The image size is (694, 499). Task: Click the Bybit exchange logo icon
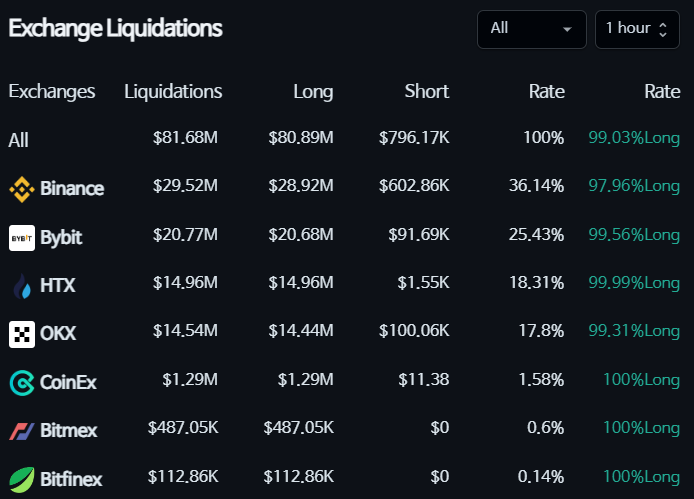tap(21, 238)
